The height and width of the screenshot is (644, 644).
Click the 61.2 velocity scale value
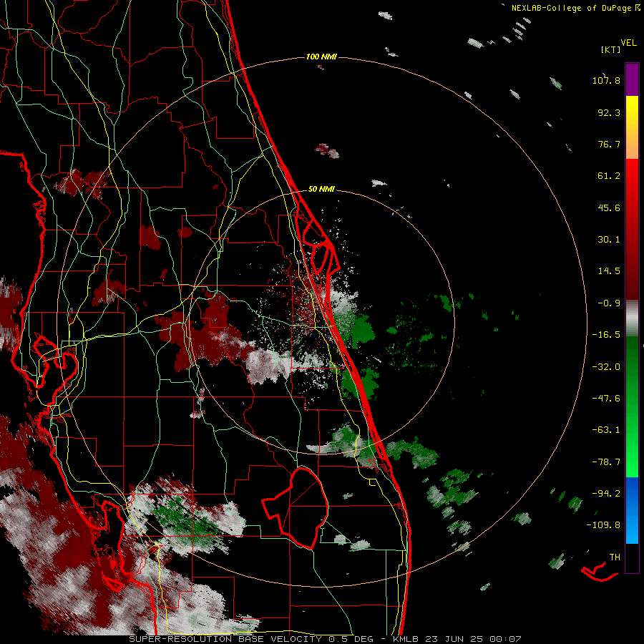click(x=609, y=176)
